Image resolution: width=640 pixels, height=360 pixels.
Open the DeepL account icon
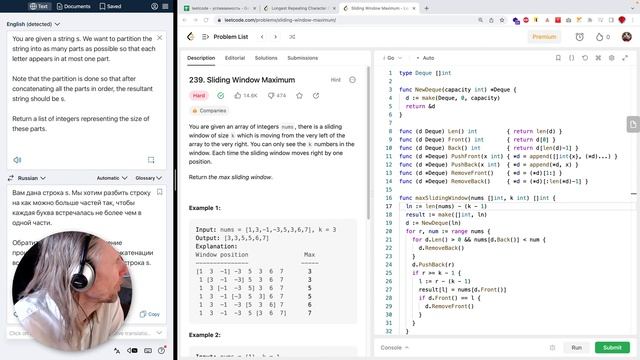[154, 6]
